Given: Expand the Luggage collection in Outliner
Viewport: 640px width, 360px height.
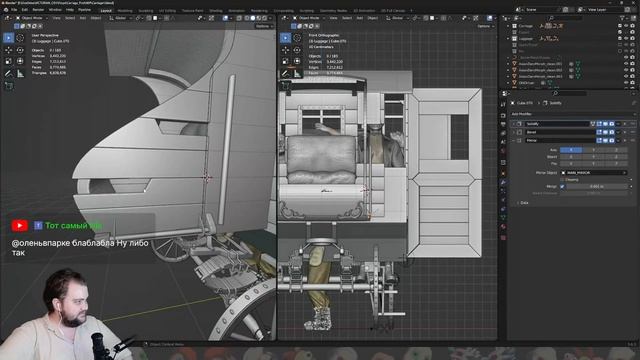Looking at the screenshot, I should click(x=508, y=38).
